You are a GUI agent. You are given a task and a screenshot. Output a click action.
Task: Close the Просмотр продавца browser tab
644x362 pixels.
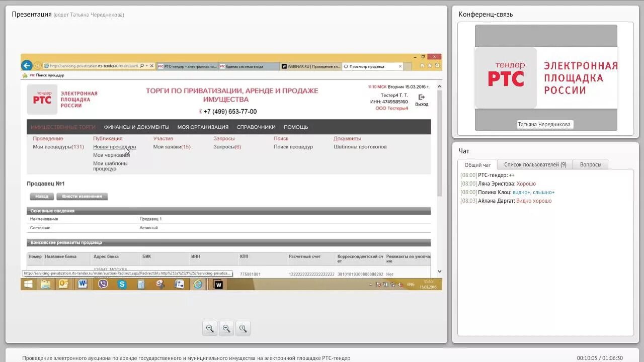400,66
